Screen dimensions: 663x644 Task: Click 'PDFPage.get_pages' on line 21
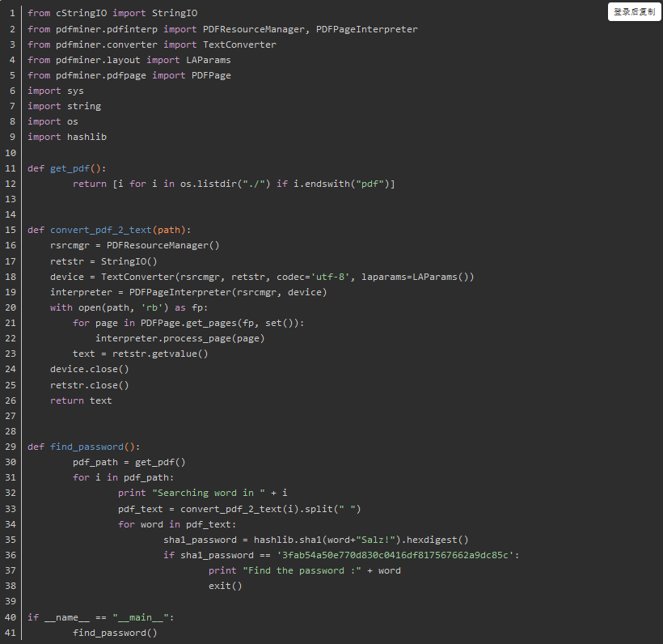click(188, 324)
